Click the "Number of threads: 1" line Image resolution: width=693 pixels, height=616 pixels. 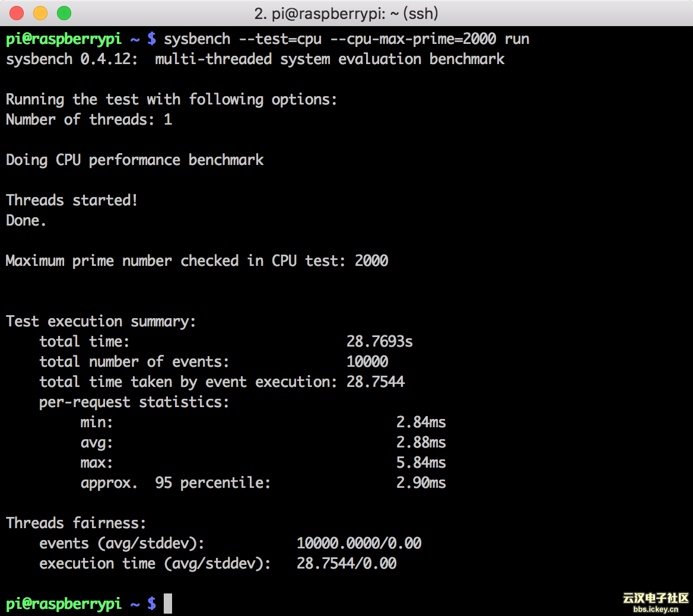coord(89,120)
